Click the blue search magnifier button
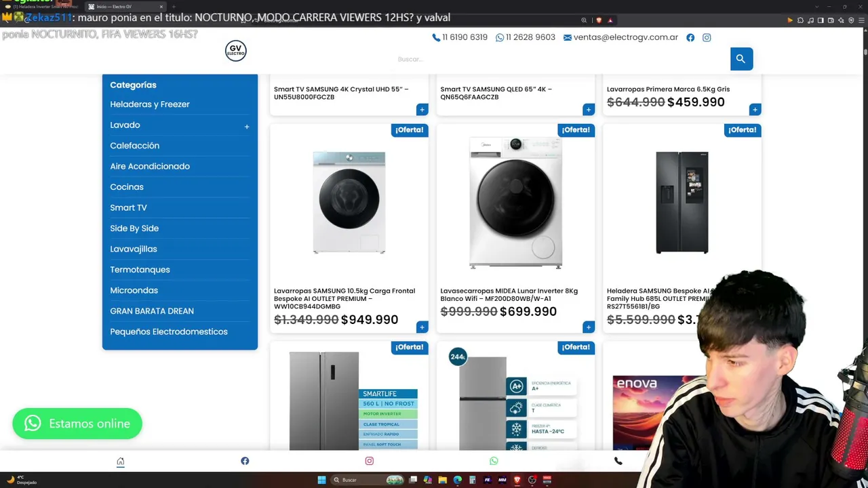This screenshot has height=488, width=868. pos(741,59)
